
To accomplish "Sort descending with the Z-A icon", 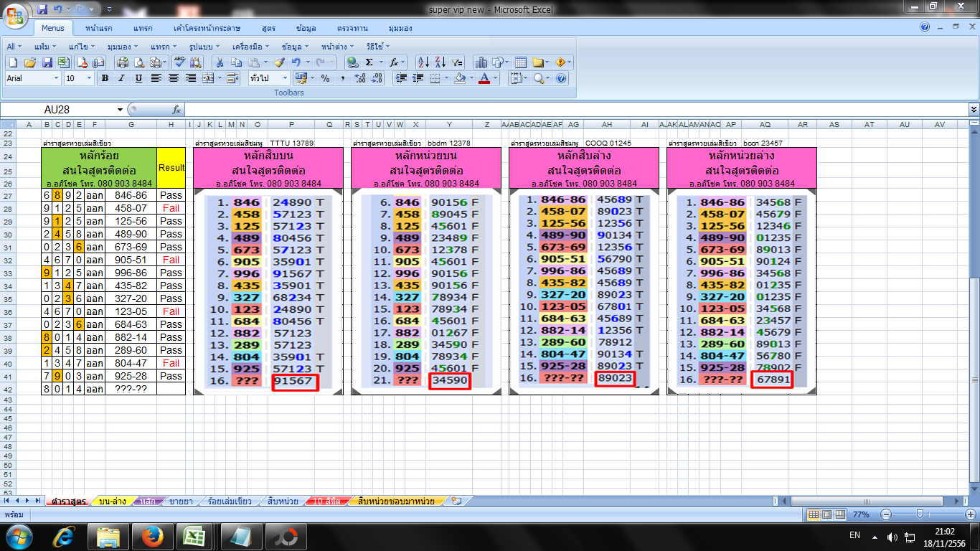I will (x=440, y=62).
